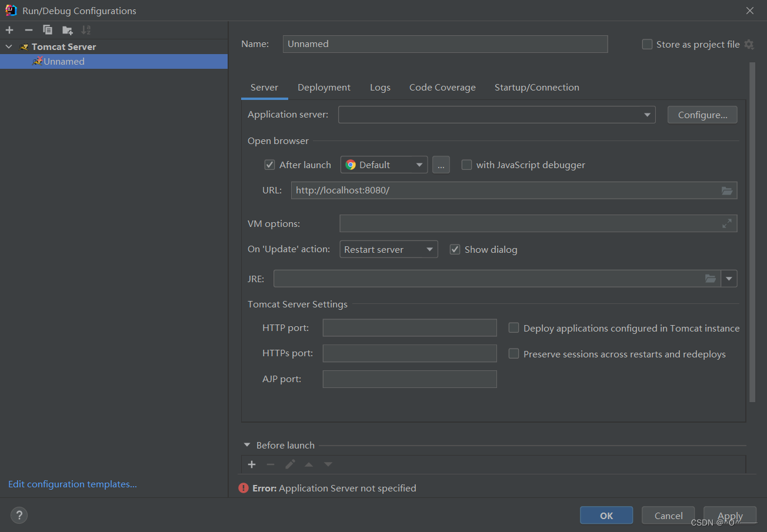Disable After launch checkbox
Screen dimensions: 767x532
pos(270,165)
